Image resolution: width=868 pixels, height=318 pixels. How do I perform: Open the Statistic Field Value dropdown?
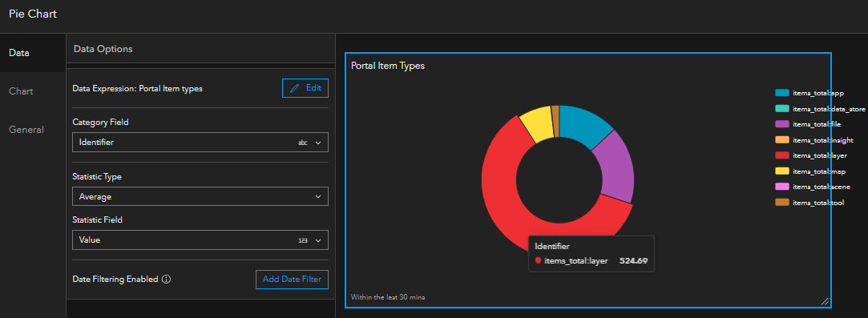[200, 240]
